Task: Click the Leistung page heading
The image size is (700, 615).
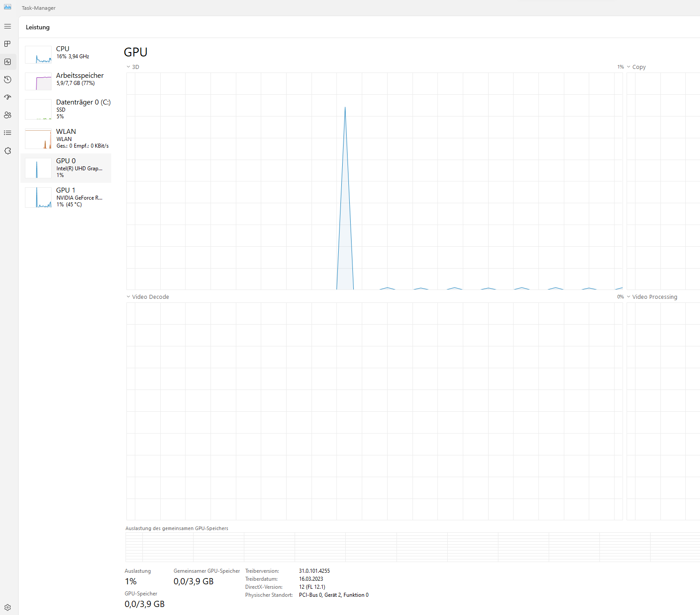Action: pos(38,27)
